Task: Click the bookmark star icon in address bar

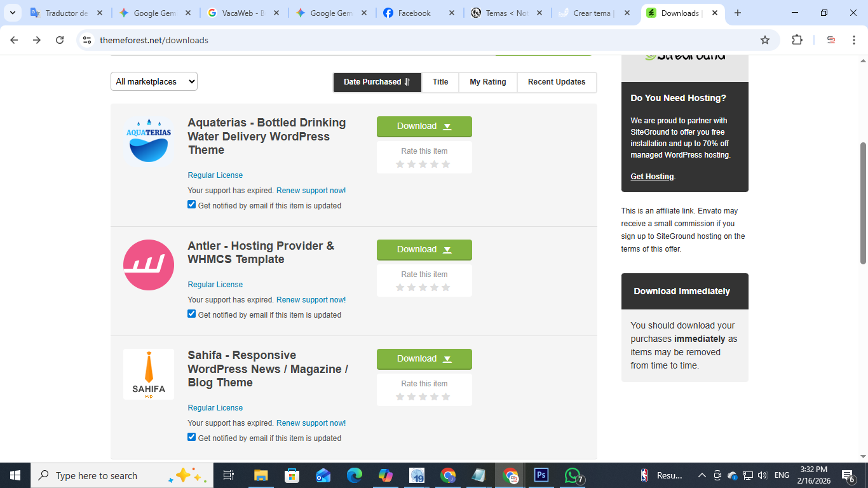Action: [765, 40]
